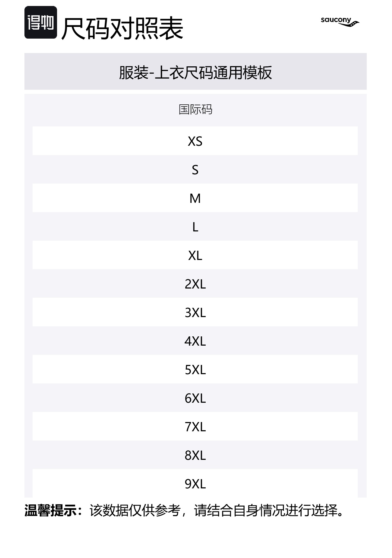
Task: Click the 尺码对照表 title text
Action: point(122,28)
